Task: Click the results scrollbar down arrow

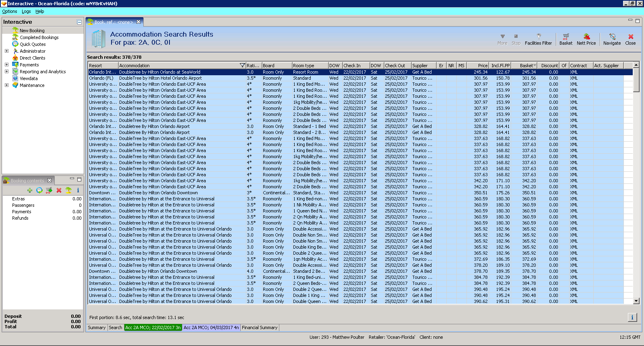Action: (636, 301)
